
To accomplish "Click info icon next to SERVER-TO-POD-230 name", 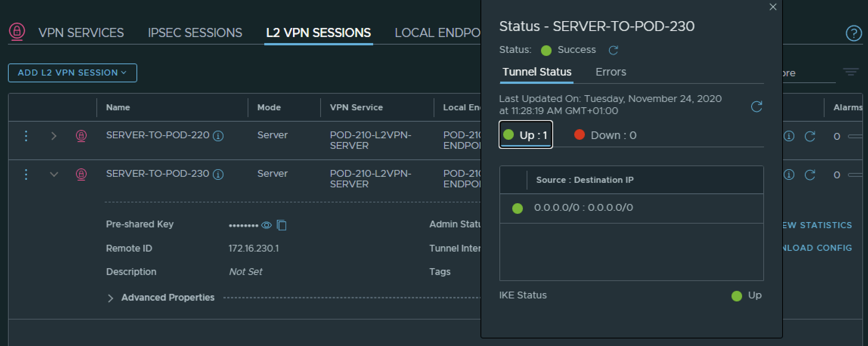I will [x=218, y=174].
